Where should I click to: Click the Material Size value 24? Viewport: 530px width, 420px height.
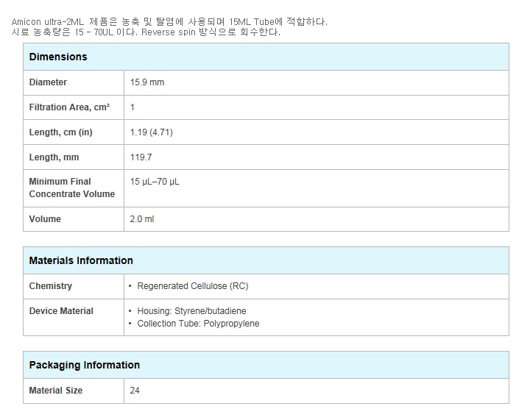135,391
